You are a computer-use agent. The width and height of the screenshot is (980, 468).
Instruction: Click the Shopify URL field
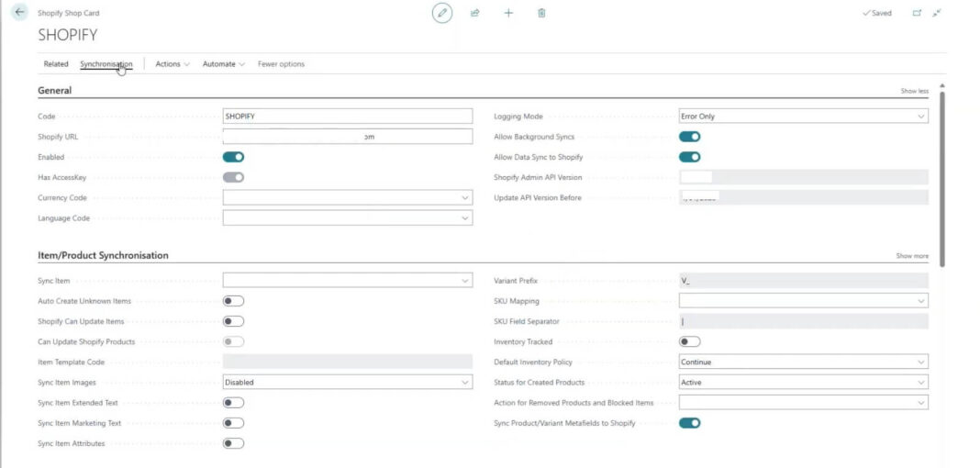[348, 136]
